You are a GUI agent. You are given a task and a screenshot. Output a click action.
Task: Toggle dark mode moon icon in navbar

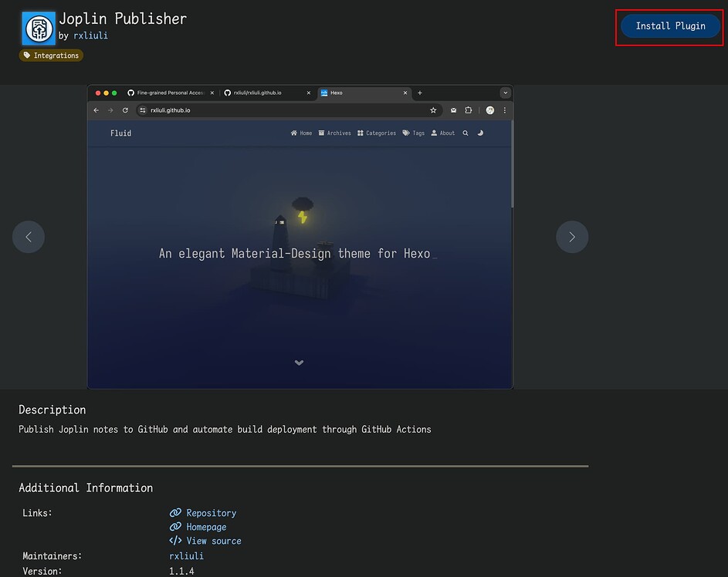[x=480, y=133]
